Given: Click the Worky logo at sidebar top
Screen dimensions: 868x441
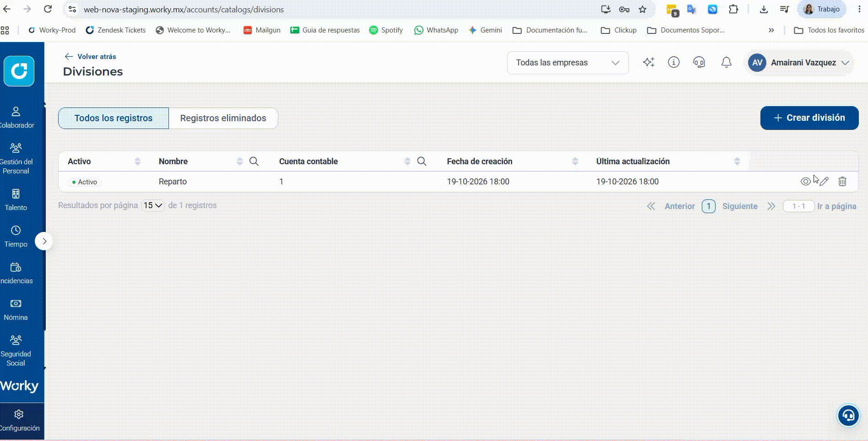Looking at the screenshot, I should (19, 71).
